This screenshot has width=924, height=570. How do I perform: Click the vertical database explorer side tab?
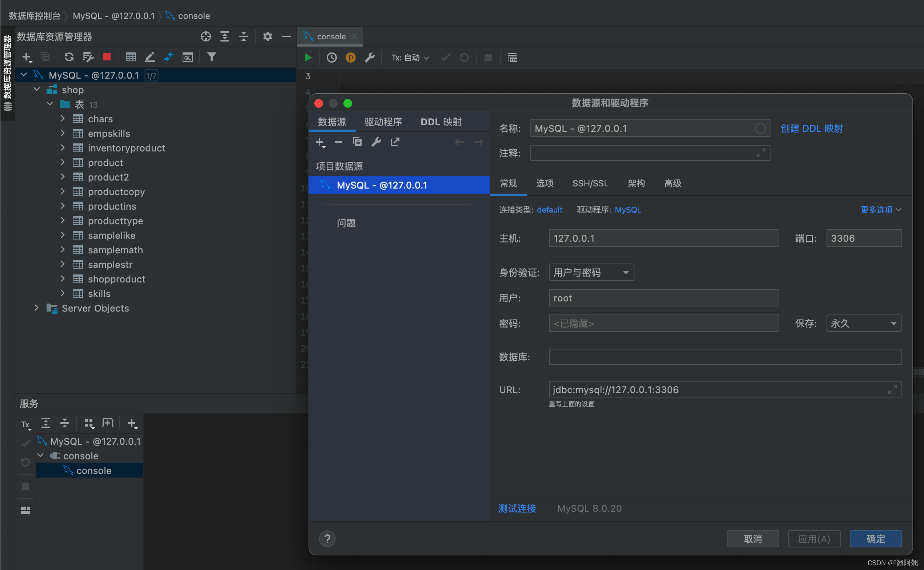pos(8,73)
